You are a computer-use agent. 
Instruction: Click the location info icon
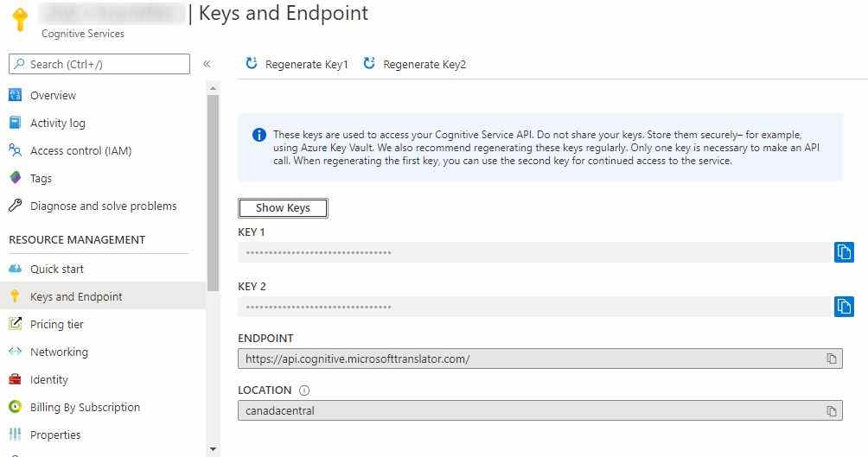point(304,390)
